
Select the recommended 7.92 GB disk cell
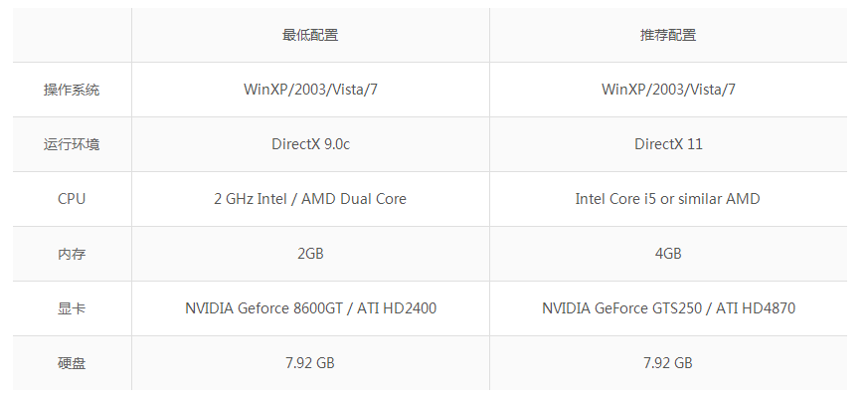668,363
